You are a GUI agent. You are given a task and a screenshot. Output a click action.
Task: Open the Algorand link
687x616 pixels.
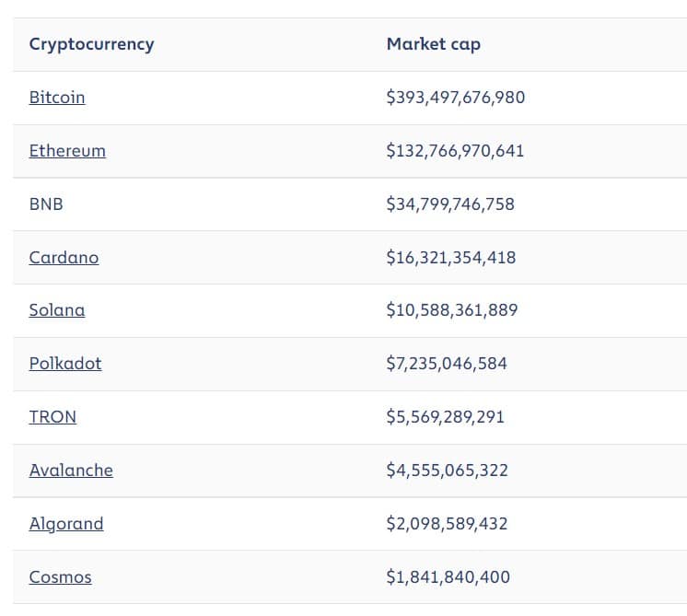[66, 524]
